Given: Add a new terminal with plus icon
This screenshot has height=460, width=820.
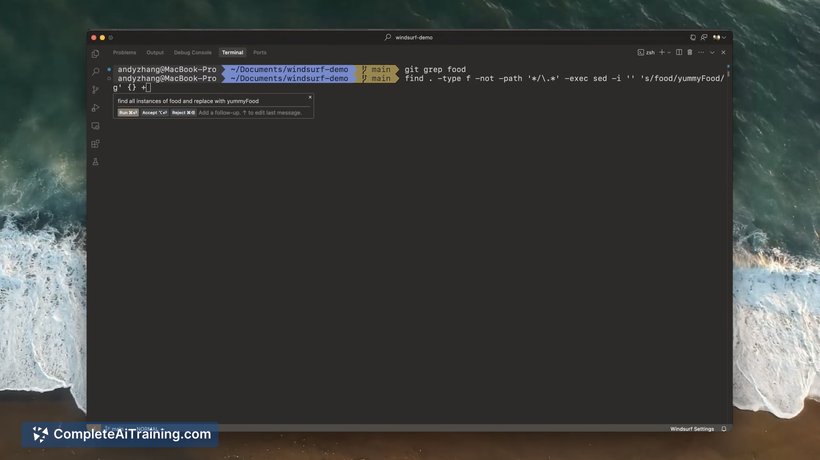Looking at the screenshot, I should (x=662, y=52).
